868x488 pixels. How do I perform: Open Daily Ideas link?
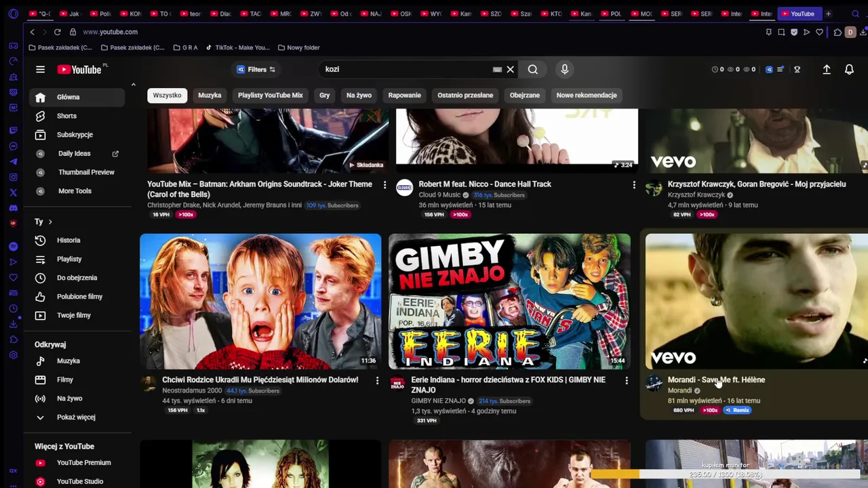(x=77, y=154)
